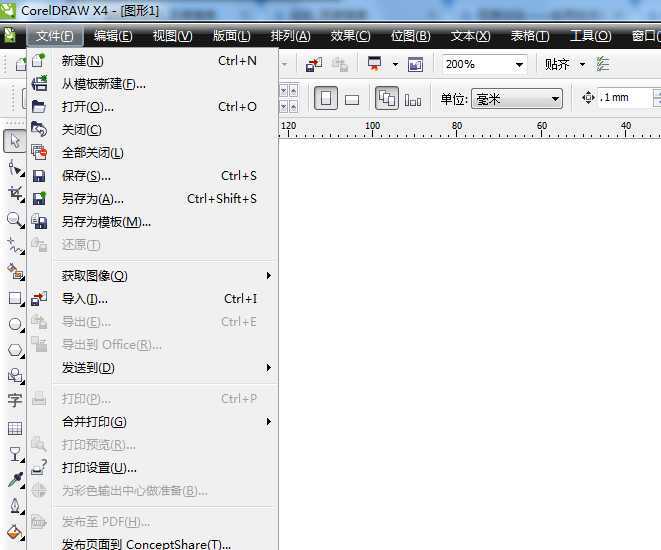Image resolution: width=661 pixels, height=550 pixels.
Task: Set page to portrait orientation
Action: point(326,98)
